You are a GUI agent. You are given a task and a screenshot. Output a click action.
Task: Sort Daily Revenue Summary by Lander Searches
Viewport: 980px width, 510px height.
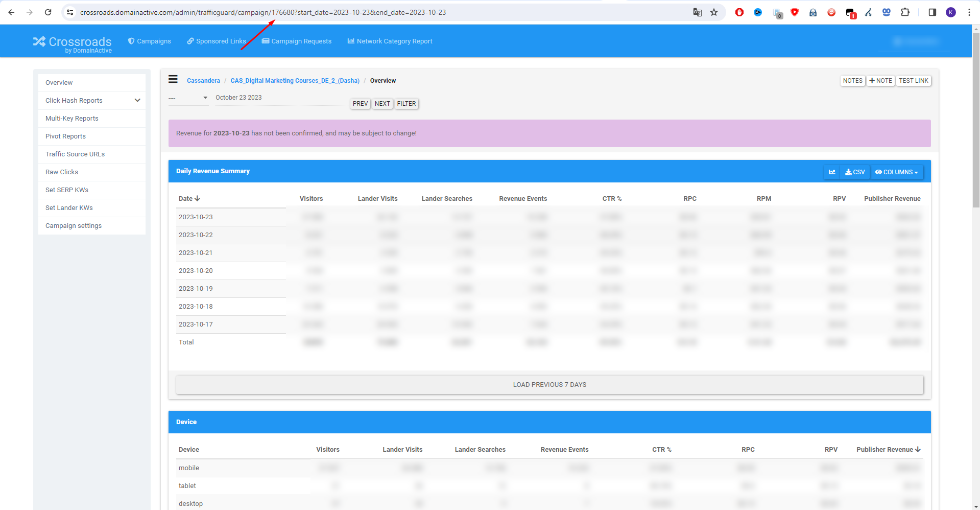point(447,199)
